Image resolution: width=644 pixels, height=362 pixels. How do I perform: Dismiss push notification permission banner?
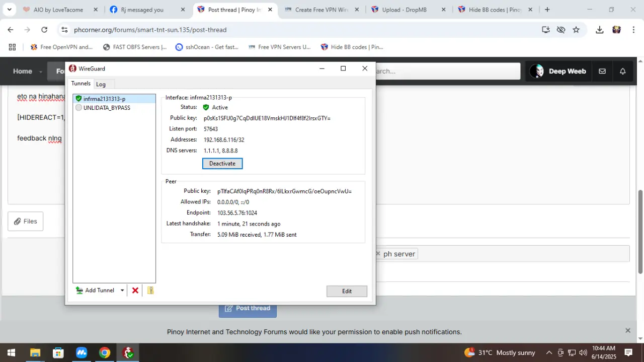[628, 330]
